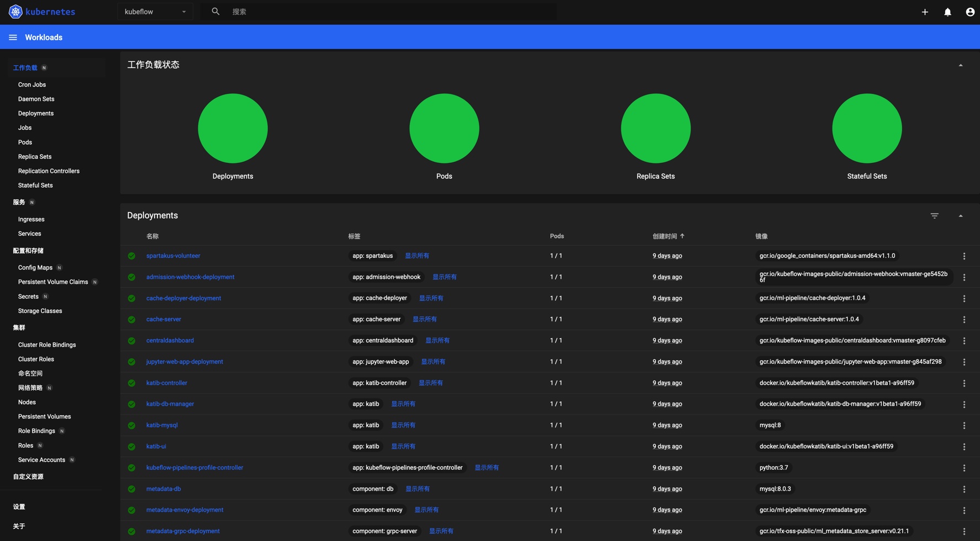This screenshot has width=980, height=541.
Task: Select Pods in the sidebar
Action: (x=25, y=142)
